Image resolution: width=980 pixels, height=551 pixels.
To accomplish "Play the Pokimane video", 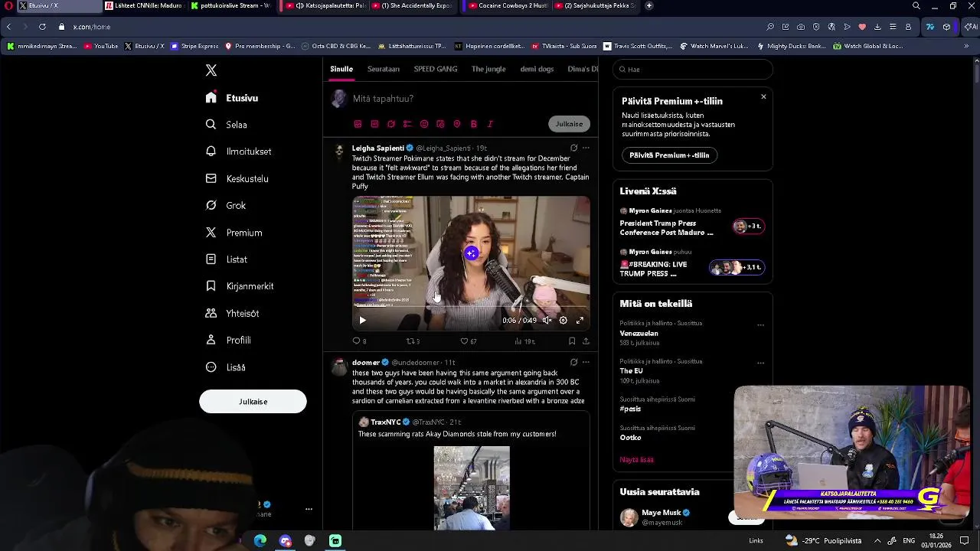I will 362,321.
